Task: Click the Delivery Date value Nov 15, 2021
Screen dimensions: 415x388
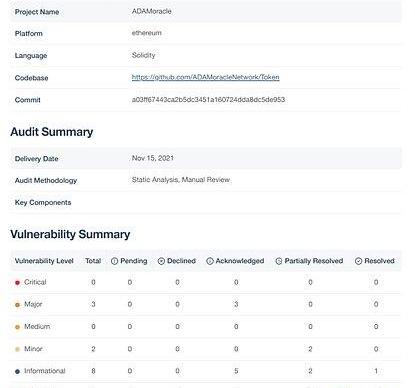Action: tap(153, 158)
